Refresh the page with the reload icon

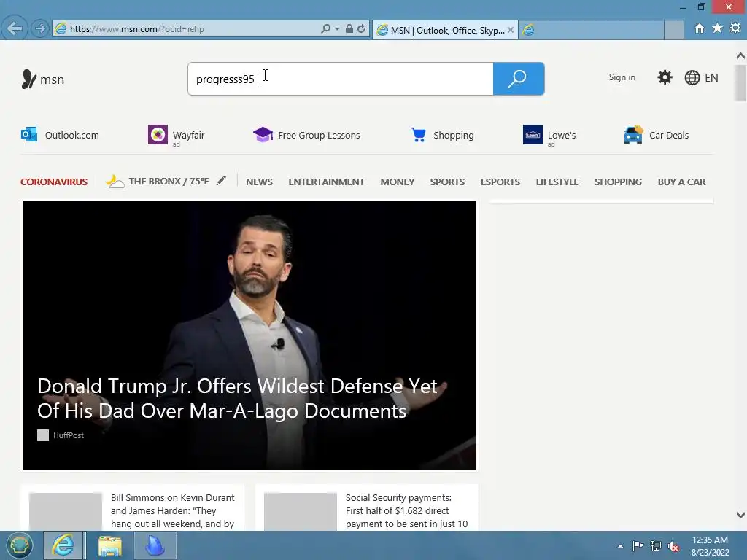click(362, 28)
